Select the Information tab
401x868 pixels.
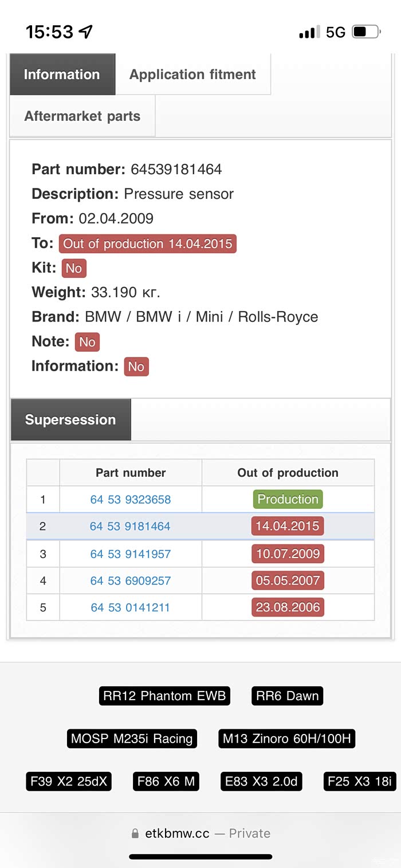coord(62,74)
